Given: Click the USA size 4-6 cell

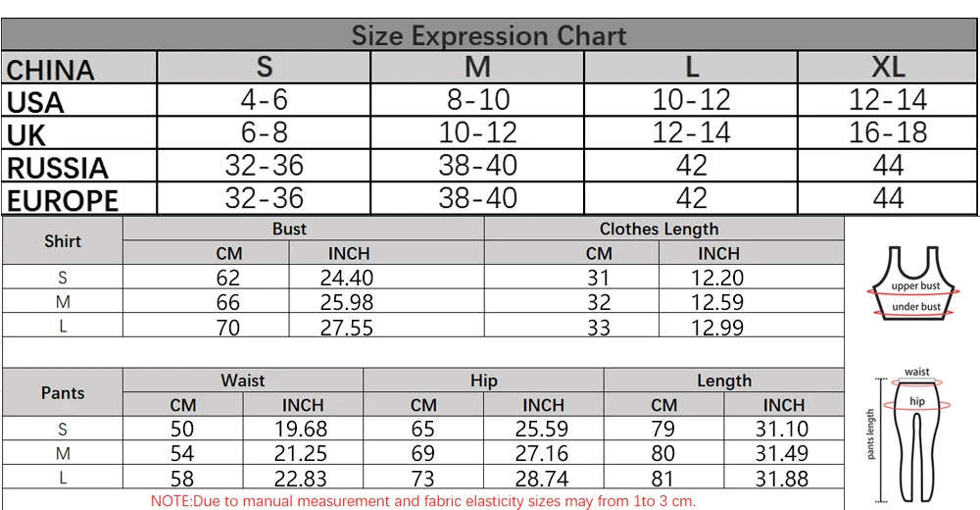Looking at the screenshot, I should 264,100.
